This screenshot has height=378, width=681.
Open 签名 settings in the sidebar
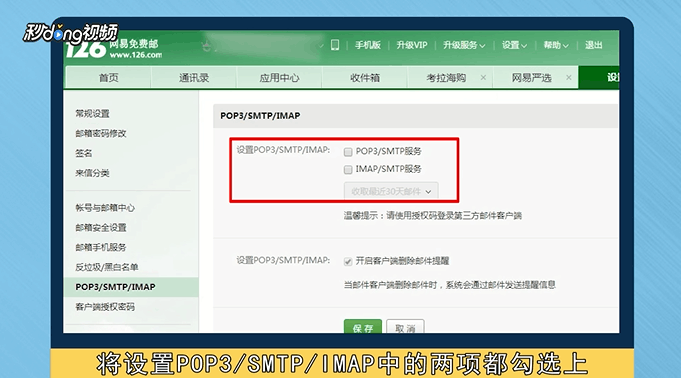point(83,153)
